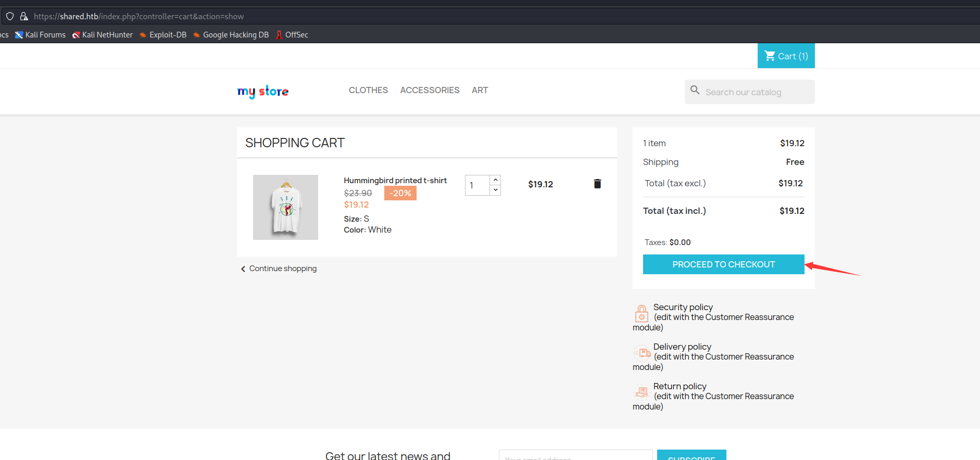Click the address bar lock icon
Screen dimensions: 980x460
tap(24, 16)
